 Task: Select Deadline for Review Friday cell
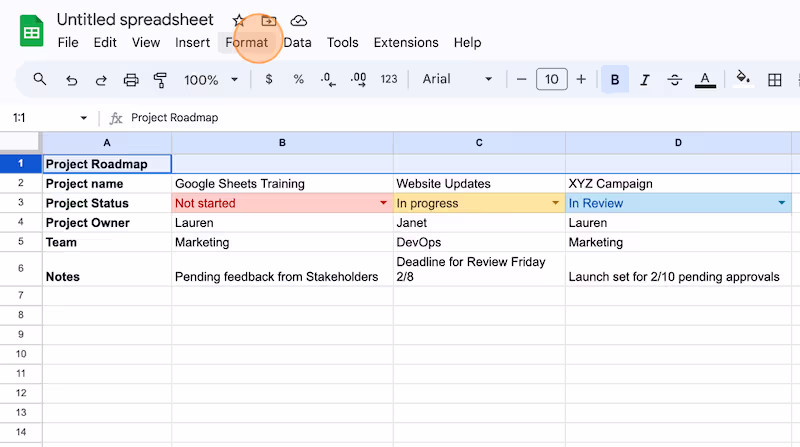coord(479,269)
